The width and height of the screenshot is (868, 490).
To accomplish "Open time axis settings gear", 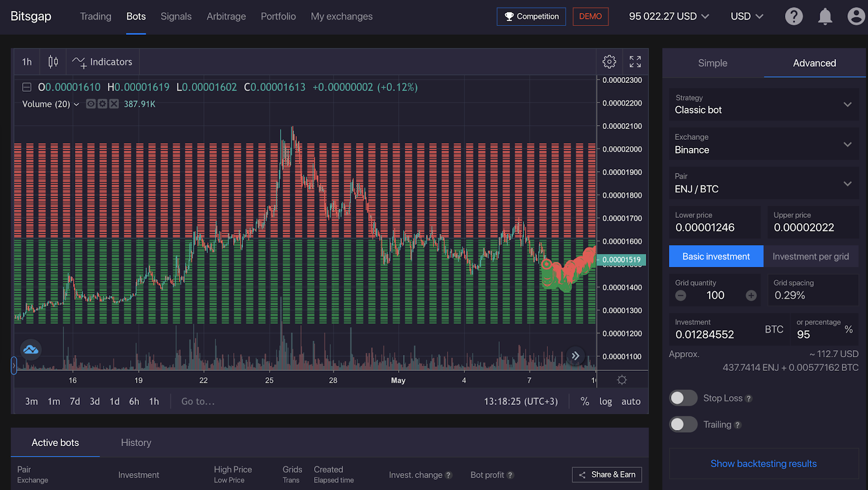I will tap(622, 380).
